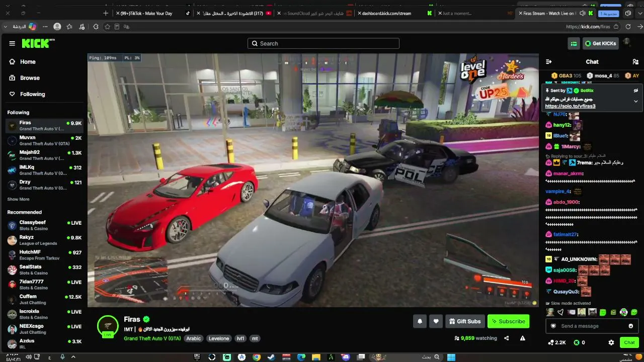Open the chat users list icon
Viewport: 644px width, 362px height.
tap(635, 62)
